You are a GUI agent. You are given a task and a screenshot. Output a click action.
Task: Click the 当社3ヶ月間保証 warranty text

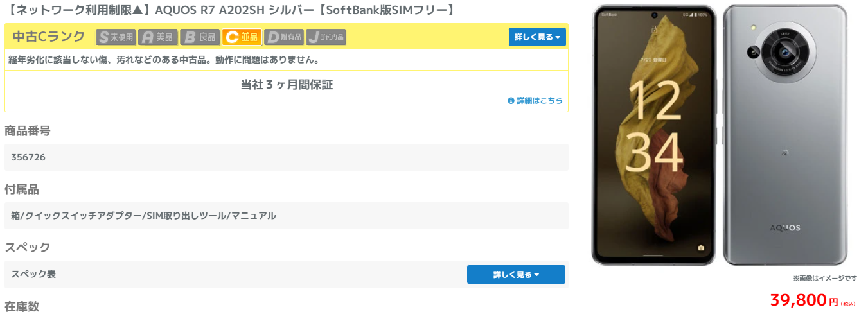[287, 85]
